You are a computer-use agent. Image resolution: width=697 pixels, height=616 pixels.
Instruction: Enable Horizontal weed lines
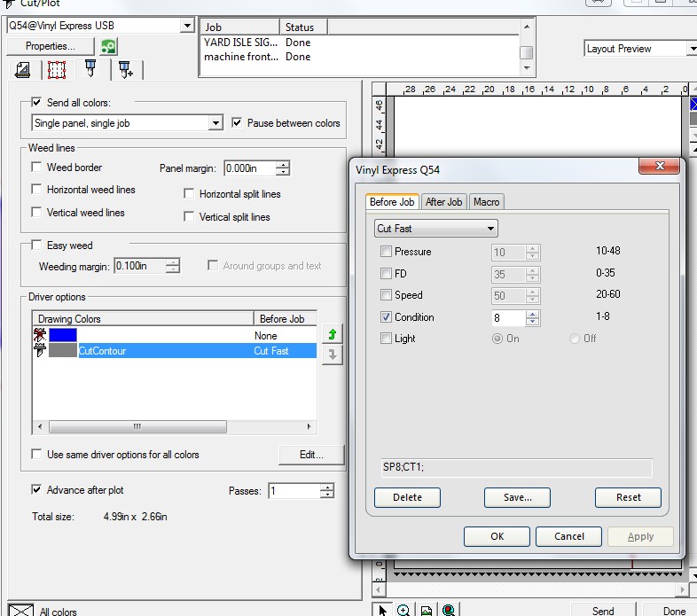[x=37, y=190]
